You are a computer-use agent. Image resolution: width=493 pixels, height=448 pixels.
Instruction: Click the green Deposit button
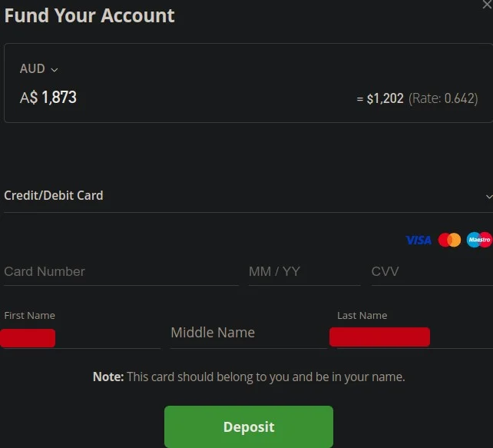(x=249, y=426)
